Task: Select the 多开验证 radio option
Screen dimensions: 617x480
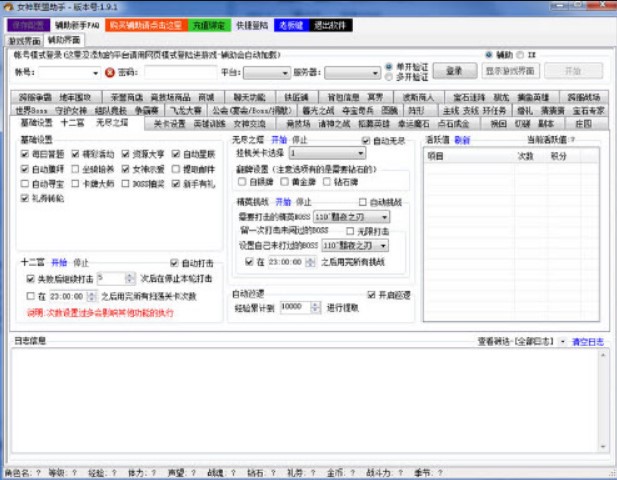Action: coord(389,76)
